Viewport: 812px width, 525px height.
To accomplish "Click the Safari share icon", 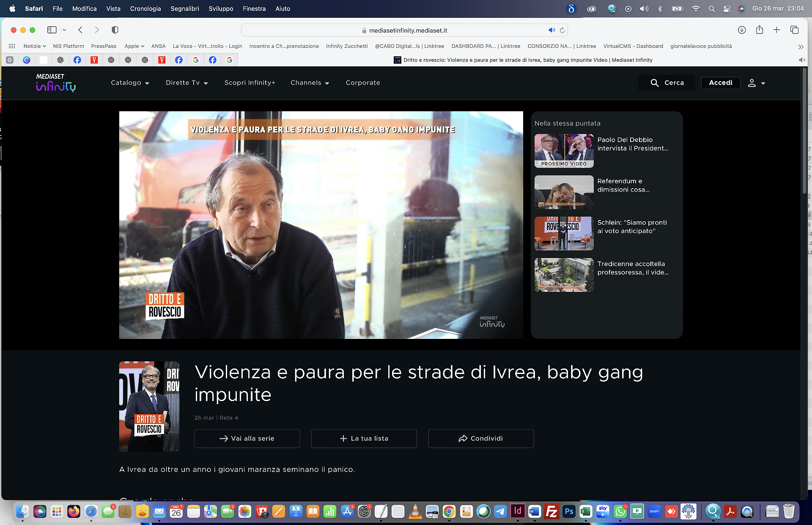I will (760, 30).
